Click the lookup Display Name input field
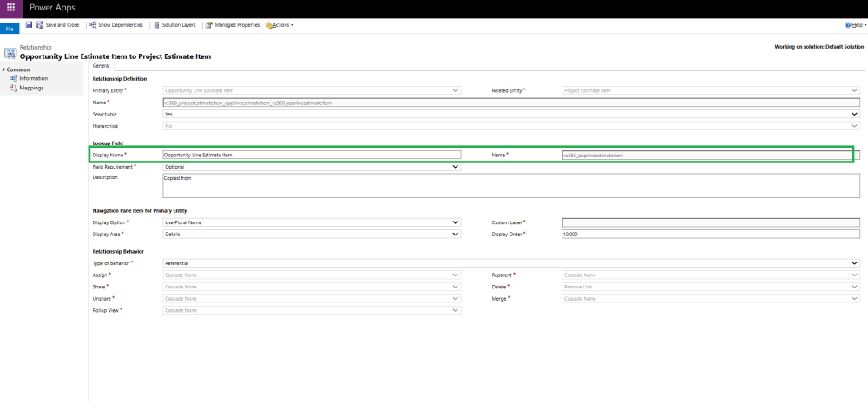Viewport: 868px width, 411px height. coord(312,155)
